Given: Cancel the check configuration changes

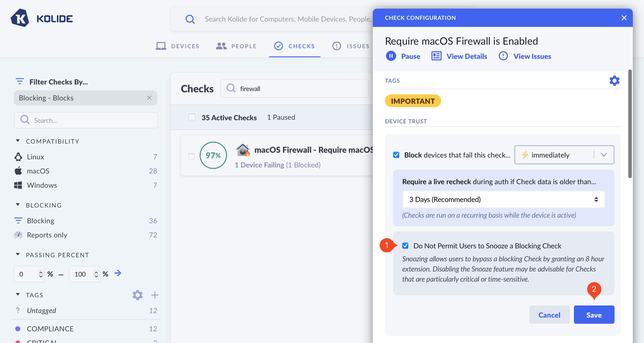Looking at the screenshot, I should point(549,315).
